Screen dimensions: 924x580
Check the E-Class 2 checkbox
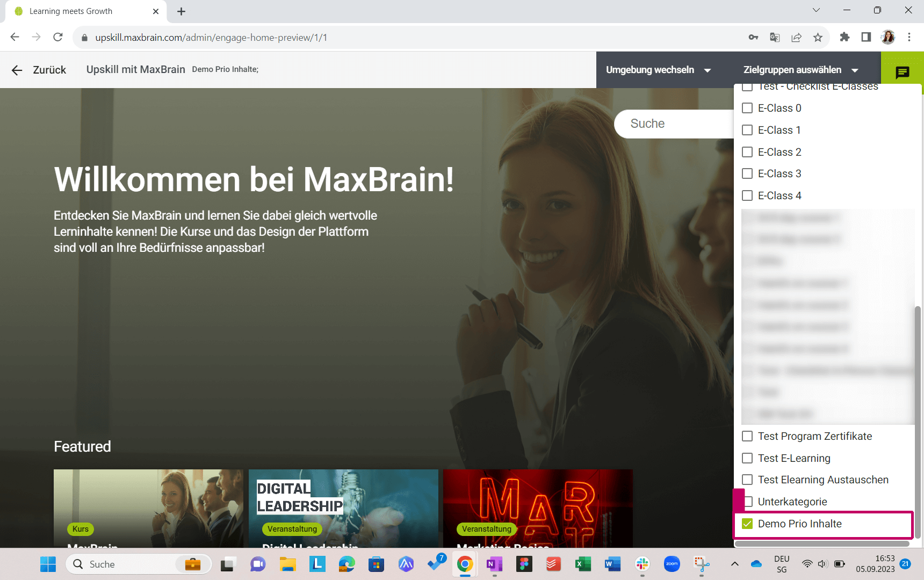point(747,152)
